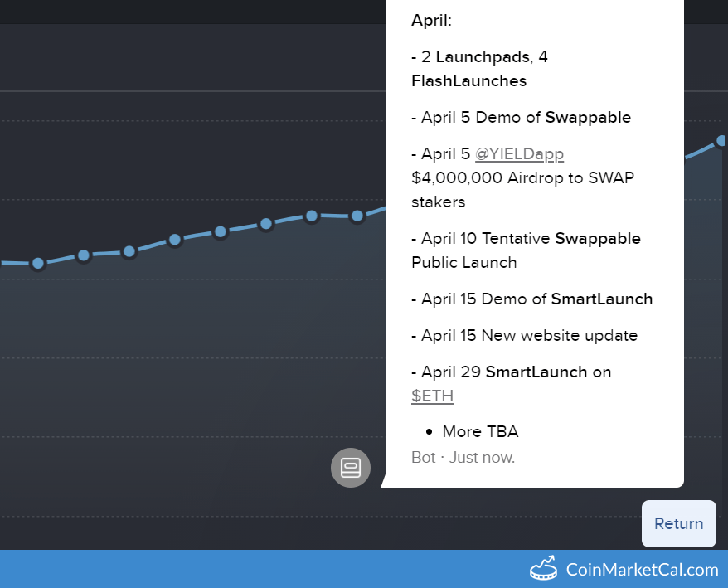Image resolution: width=728 pixels, height=588 pixels.
Task: Click the CoinMarketCal coin logo icon
Action: click(x=544, y=569)
